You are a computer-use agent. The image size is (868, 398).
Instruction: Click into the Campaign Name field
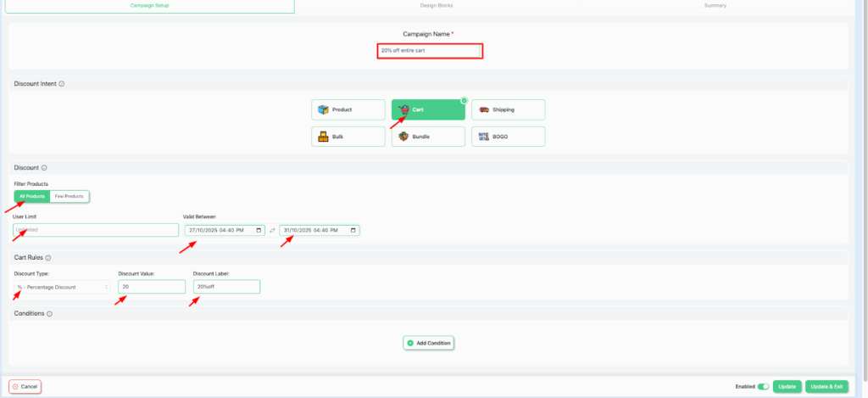coord(430,51)
